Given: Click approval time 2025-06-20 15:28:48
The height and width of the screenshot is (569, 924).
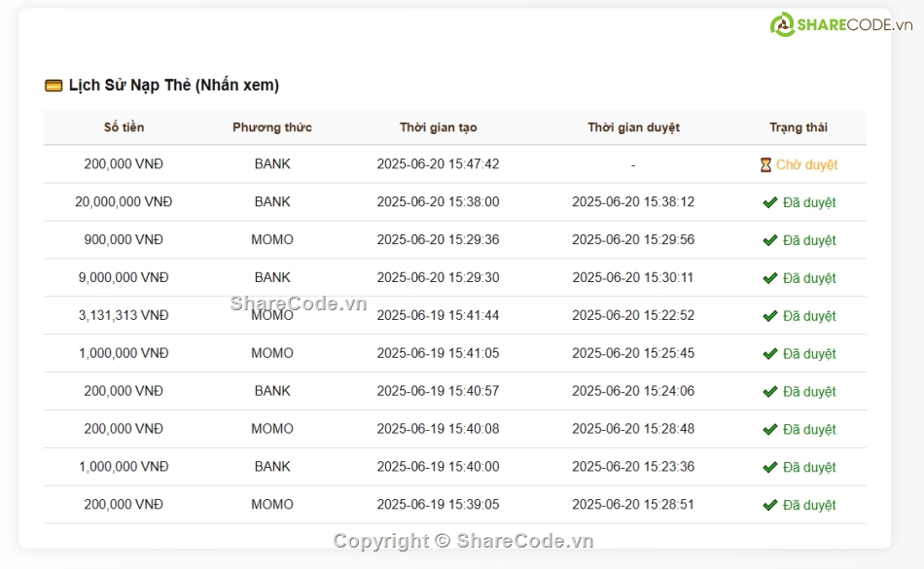Looking at the screenshot, I should [x=633, y=429].
